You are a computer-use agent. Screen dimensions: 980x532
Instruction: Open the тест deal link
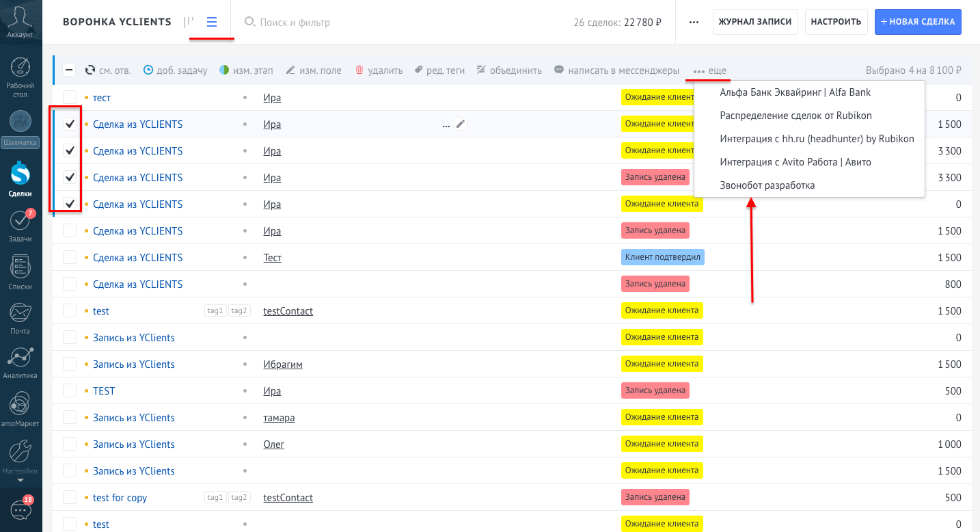click(102, 98)
